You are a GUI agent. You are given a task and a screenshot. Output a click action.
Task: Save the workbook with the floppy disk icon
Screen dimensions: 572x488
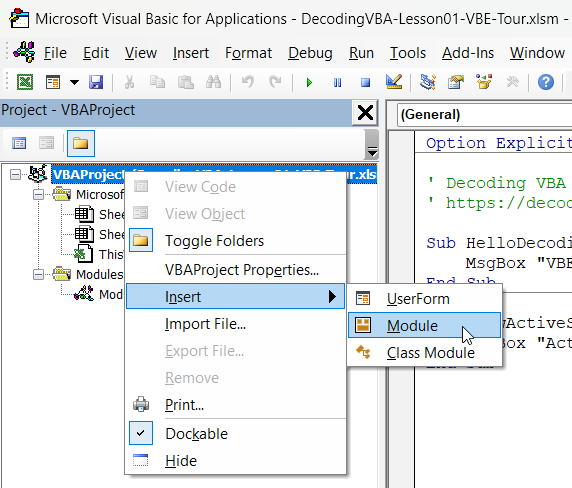tap(96, 82)
